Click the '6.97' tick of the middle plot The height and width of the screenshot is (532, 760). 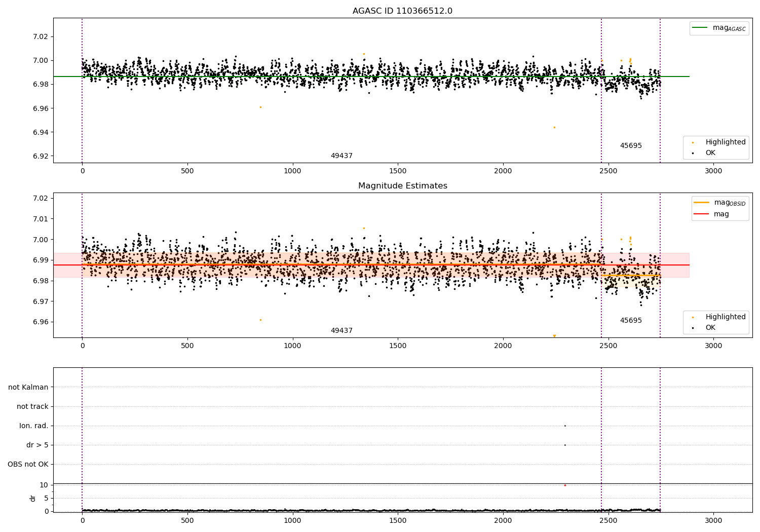(x=41, y=301)
